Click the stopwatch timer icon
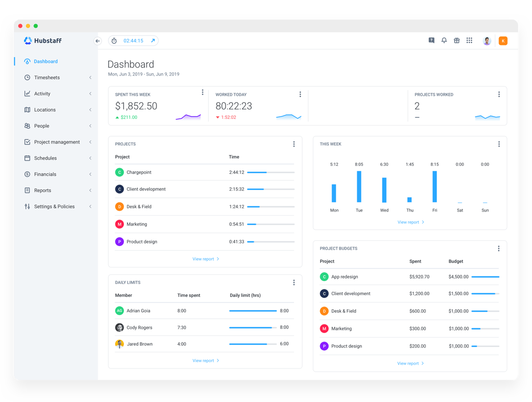The width and height of the screenshot is (532, 402). point(114,40)
